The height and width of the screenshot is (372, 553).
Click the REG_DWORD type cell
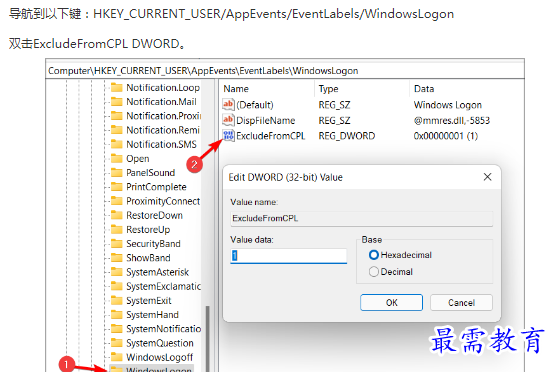pos(347,136)
